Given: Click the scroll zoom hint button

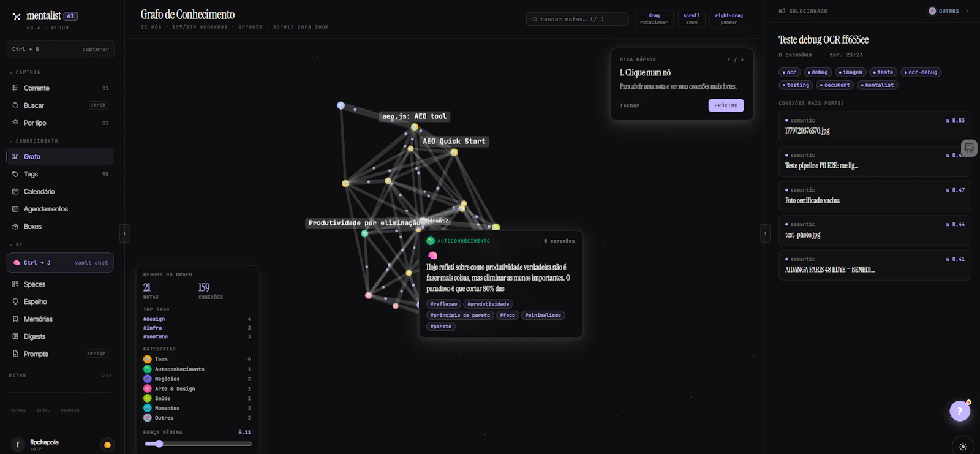Looking at the screenshot, I should [x=692, y=19].
